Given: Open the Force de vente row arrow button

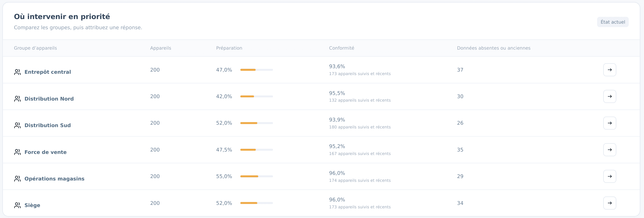Looking at the screenshot, I should tap(610, 150).
